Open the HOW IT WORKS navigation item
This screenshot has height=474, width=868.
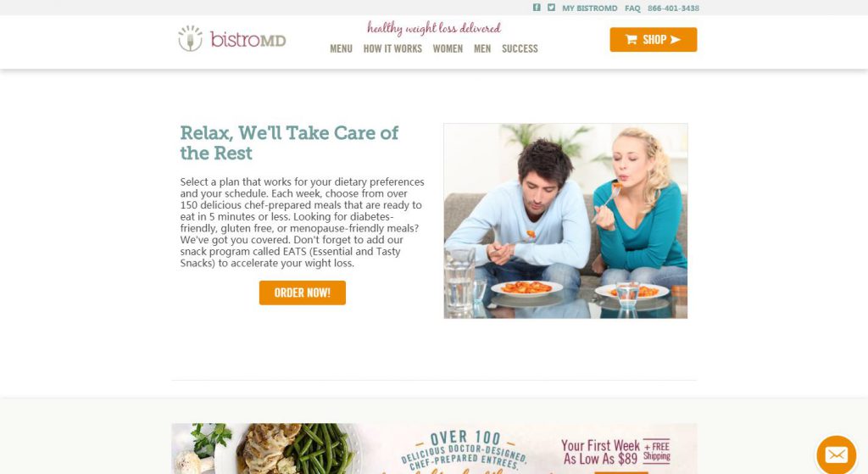(x=392, y=48)
